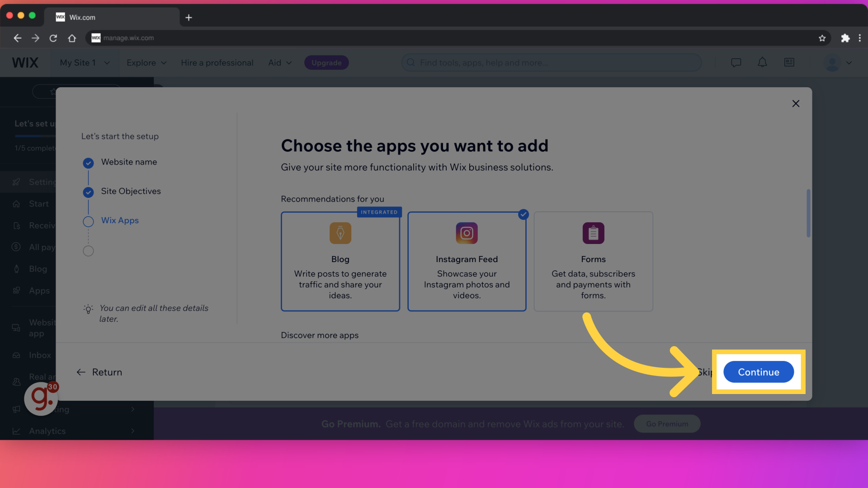Screen dimensions: 868x488
Task: Open the account avatar menu
Action: click(x=832, y=63)
